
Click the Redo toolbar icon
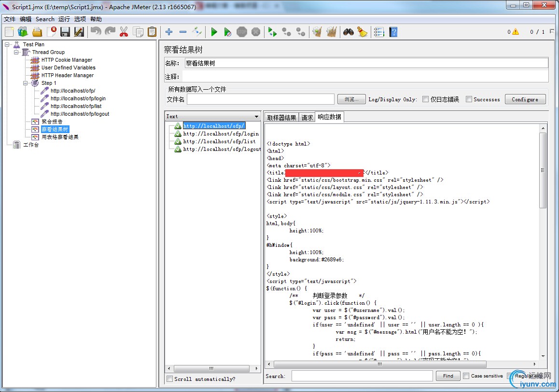[x=110, y=32]
